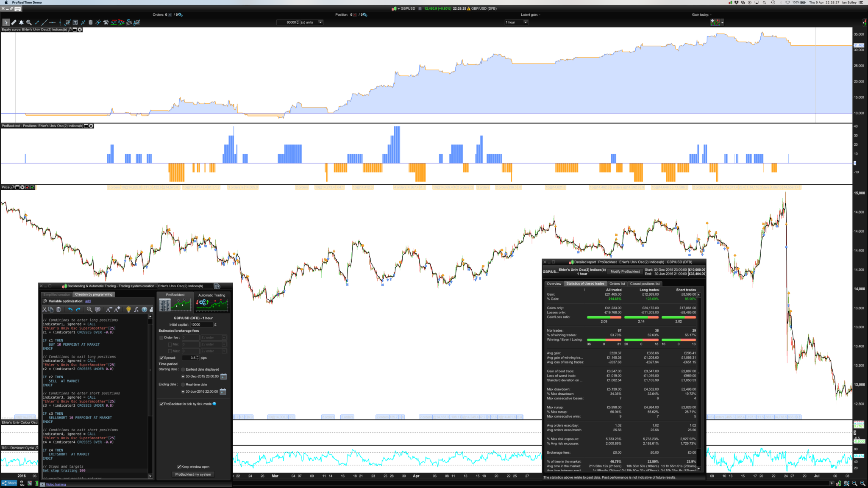
Task: Open the units type dropdown
Action: coord(320,22)
